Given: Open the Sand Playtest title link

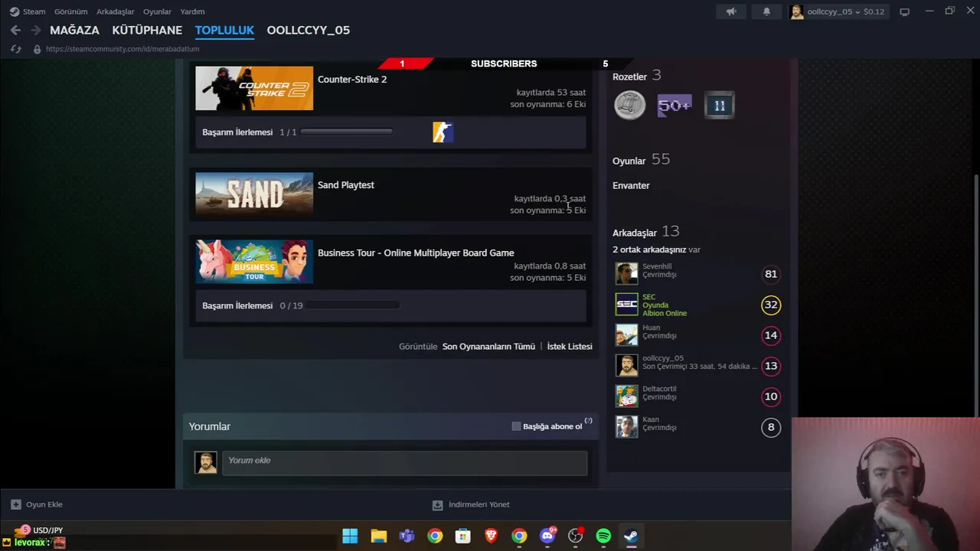Looking at the screenshot, I should pos(346,184).
